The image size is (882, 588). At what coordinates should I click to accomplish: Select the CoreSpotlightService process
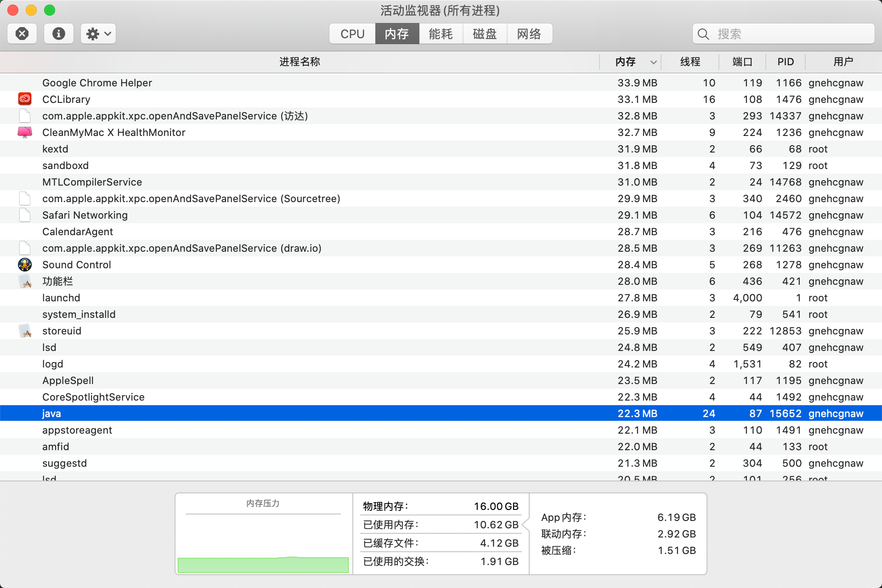pyautogui.click(x=441, y=397)
